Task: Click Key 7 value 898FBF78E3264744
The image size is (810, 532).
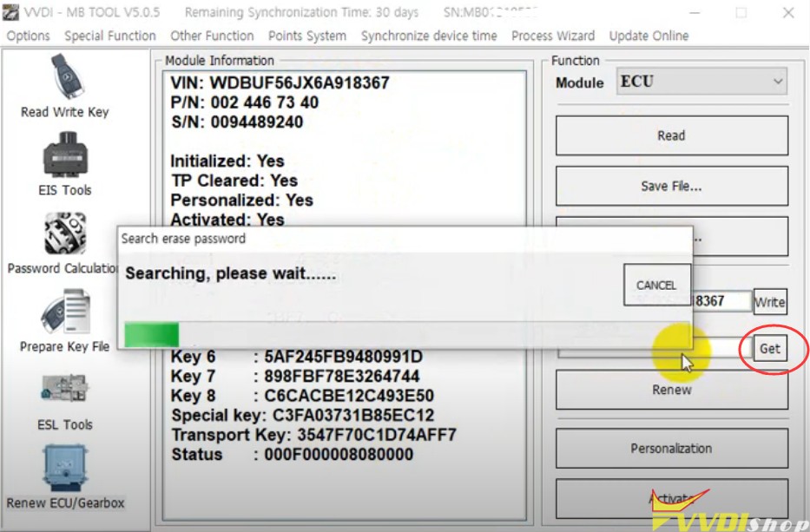Action: (342, 376)
